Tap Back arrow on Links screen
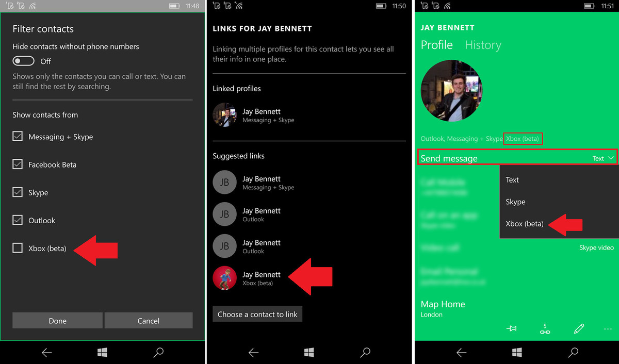 (253, 353)
